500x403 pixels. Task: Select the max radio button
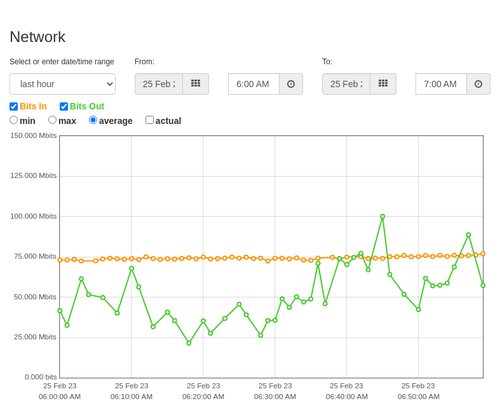(52, 120)
